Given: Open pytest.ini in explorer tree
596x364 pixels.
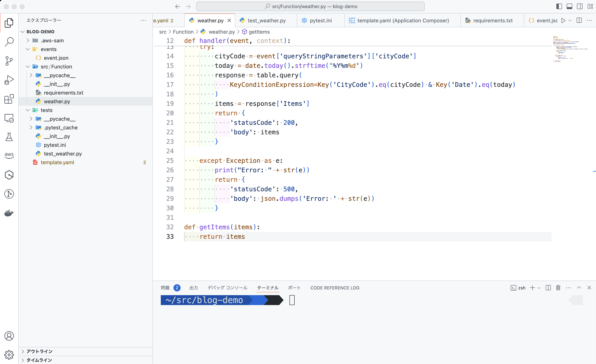Looking at the screenshot, I should 86,145.
